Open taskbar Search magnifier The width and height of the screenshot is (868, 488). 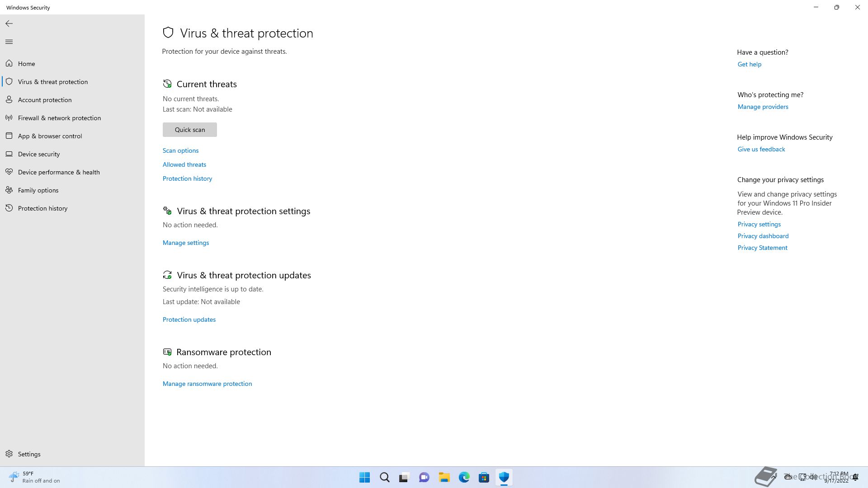pyautogui.click(x=385, y=477)
